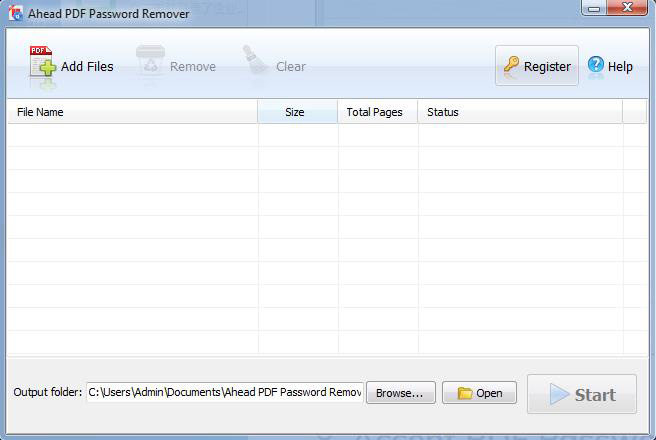The width and height of the screenshot is (656, 440).
Task: Sort files by the Size column header
Action: point(297,112)
